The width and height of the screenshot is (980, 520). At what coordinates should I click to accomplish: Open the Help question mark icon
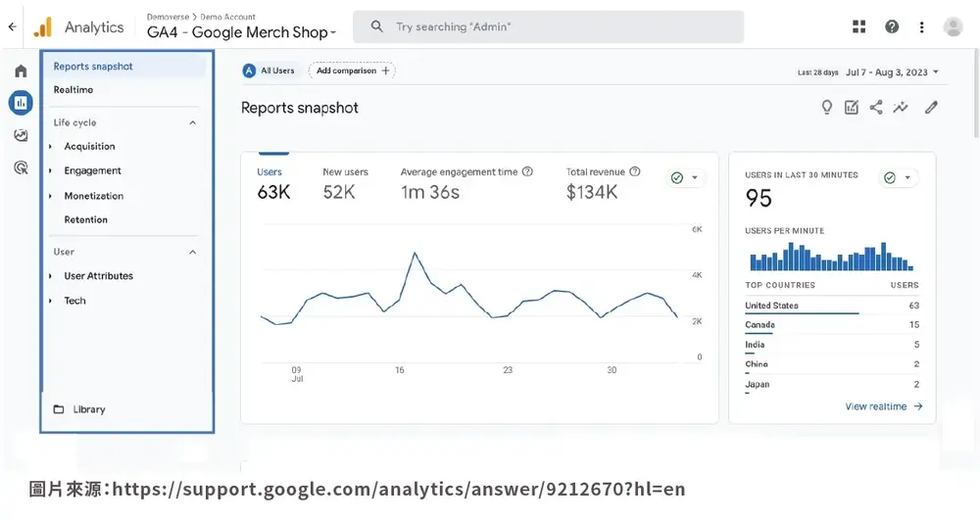pyautogui.click(x=892, y=26)
